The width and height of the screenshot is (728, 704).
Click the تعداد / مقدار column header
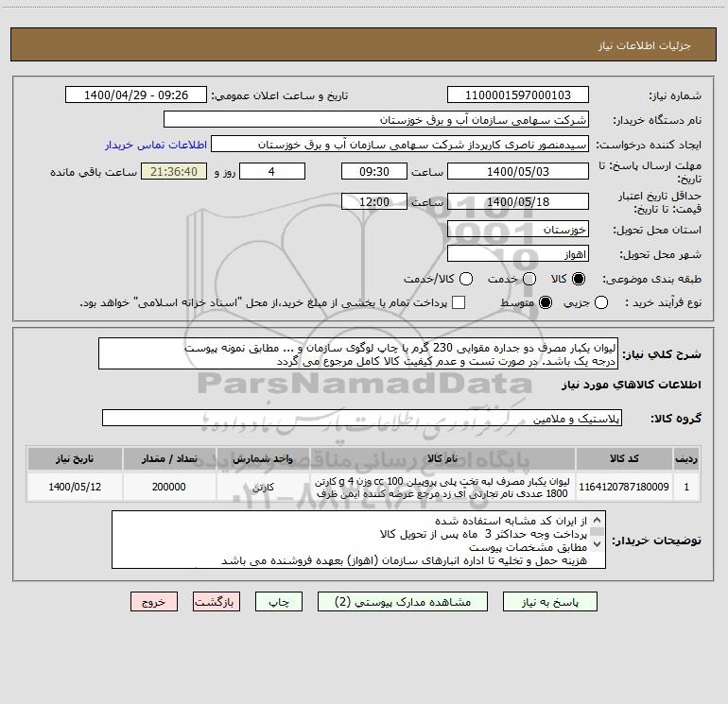point(169,459)
